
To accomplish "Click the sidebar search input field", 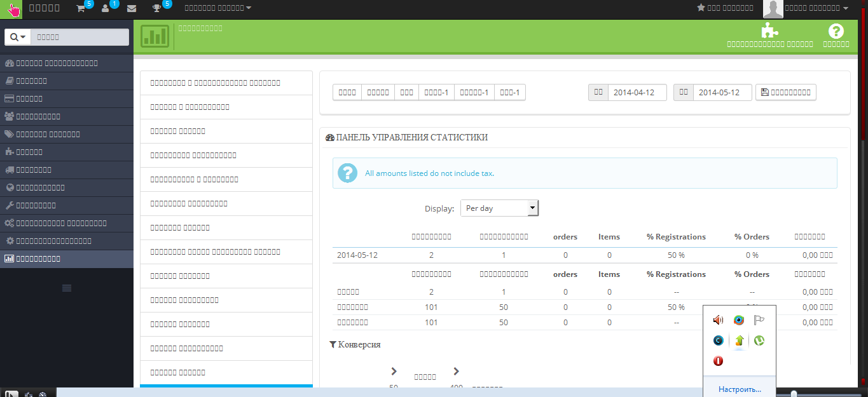I will [x=80, y=37].
